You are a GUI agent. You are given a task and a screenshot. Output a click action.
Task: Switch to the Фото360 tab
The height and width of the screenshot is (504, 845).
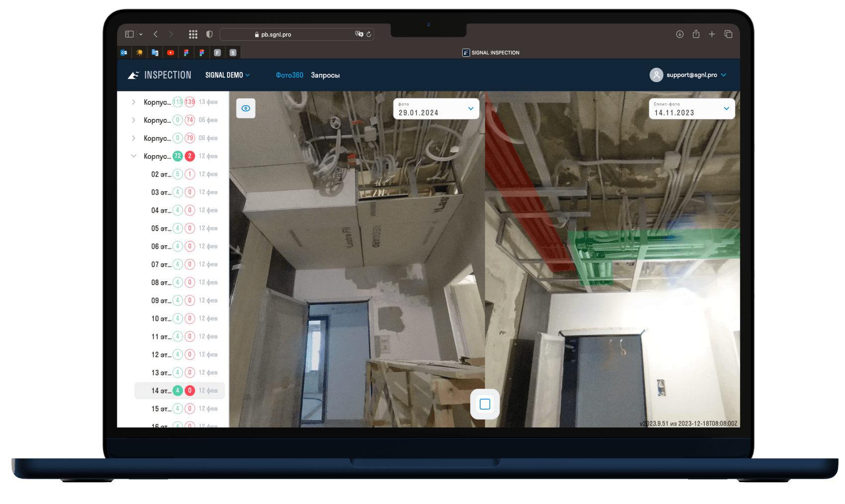289,75
